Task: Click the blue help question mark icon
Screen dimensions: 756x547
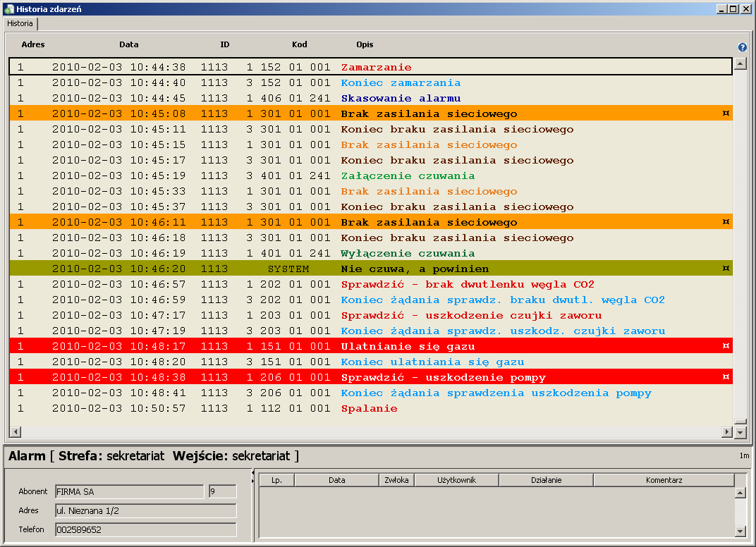Action: coord(742,47)
